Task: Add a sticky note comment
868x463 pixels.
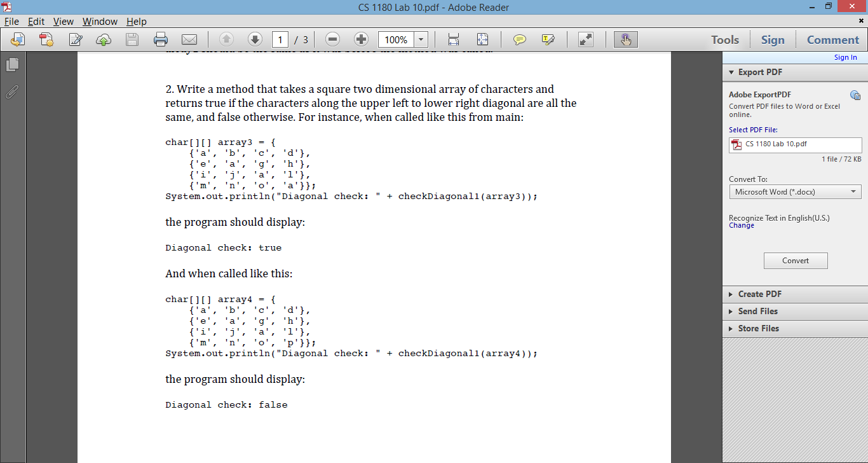Action: pyautogui.click(x=519, y=39)
